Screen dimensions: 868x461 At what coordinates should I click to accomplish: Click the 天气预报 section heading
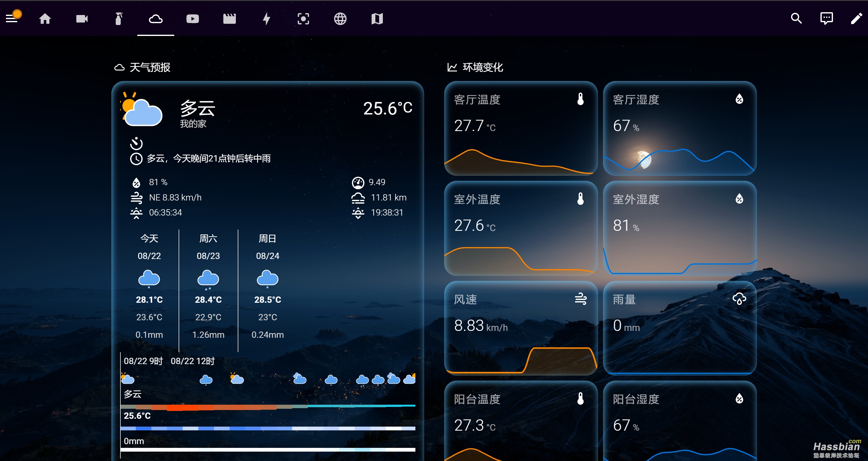coord(150,67)
